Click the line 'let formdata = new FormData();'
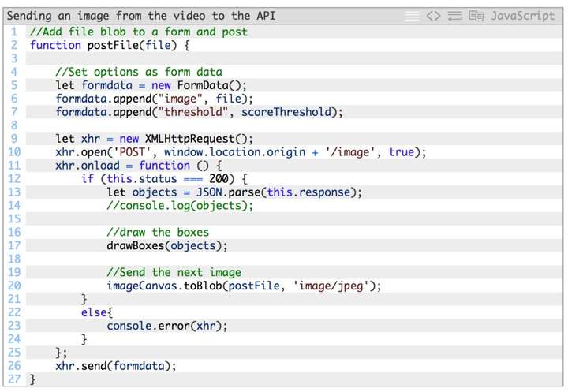Viewport: 568px width, 392px height. click(151, 85)
